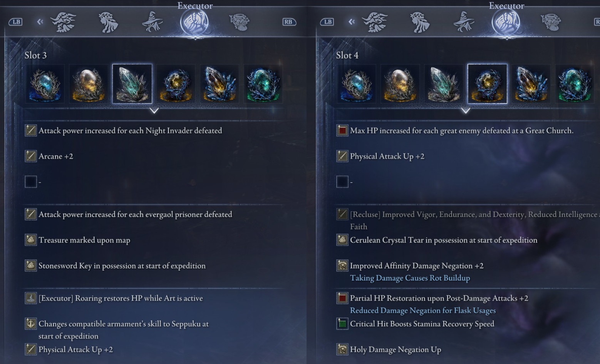This screenshot has height=364, width=600.
Task: Expand the chevron below Slot 4 relics
Action: point(466,111)
